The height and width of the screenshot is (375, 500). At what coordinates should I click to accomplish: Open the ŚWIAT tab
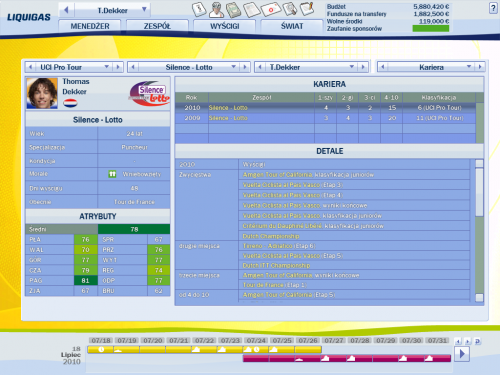point(292,26)
